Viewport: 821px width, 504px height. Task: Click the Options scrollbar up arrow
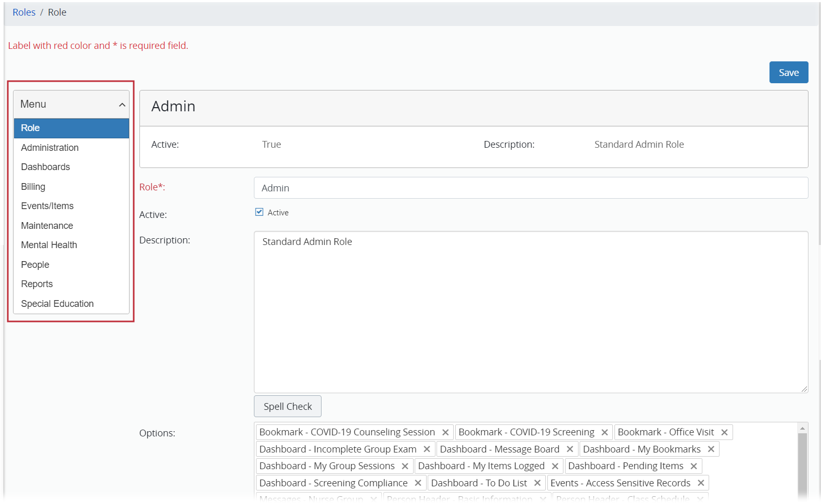tap(802, 429)
